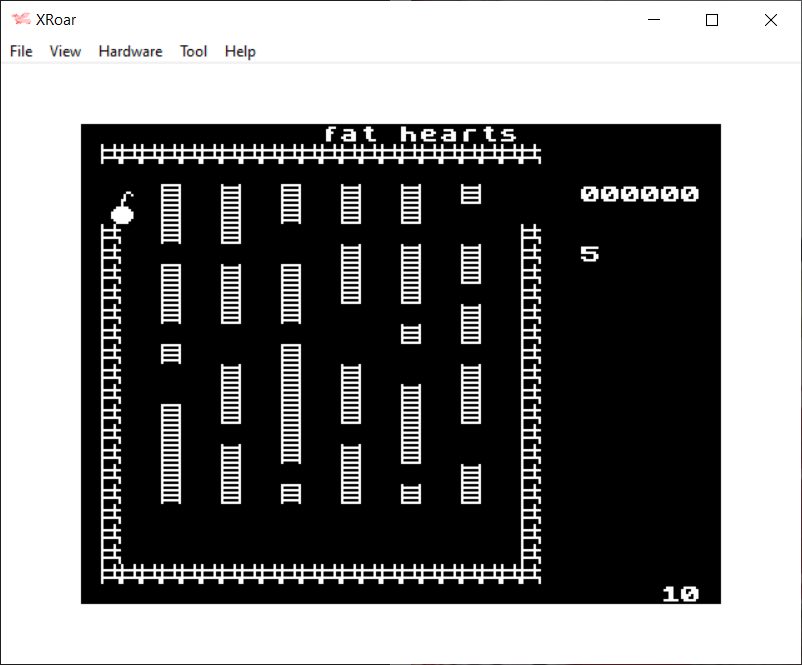Viewport: 802px width, 665px height.
Task: Click the 000000 score counter
Action: (639, 194)
